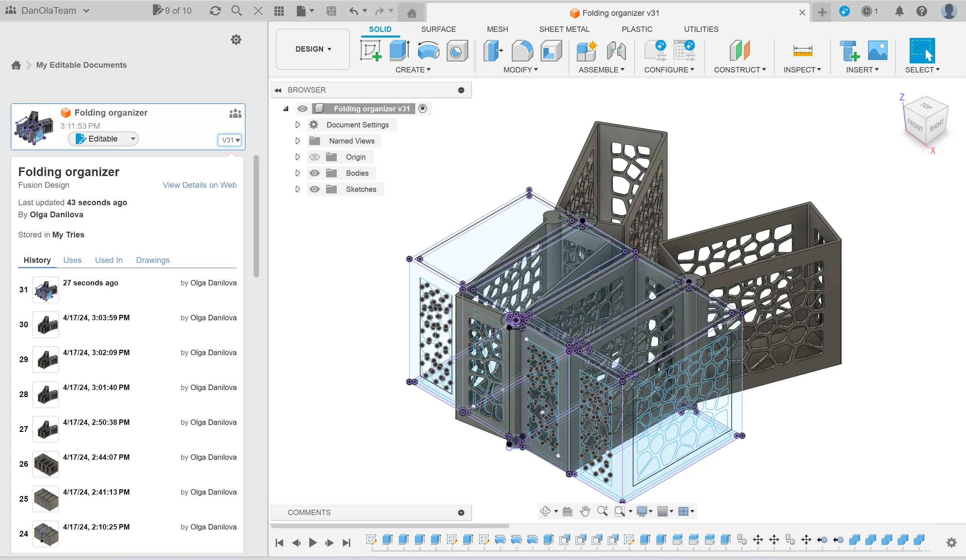Image resolution: width=966 pixels, height=560 pixels.
Task: Open the Editable status dropdown
Action: pyautogui.click(x=104, y=139)
